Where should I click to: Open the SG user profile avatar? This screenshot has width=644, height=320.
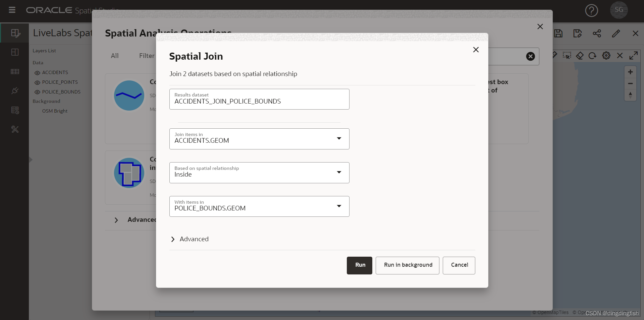click(619, 10)
